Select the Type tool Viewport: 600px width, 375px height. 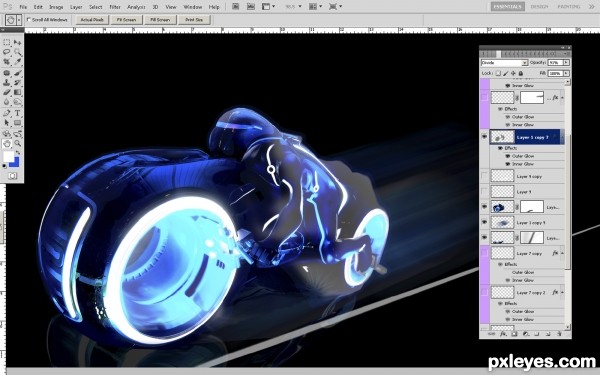pyautogui.click(x=18, y=113)
